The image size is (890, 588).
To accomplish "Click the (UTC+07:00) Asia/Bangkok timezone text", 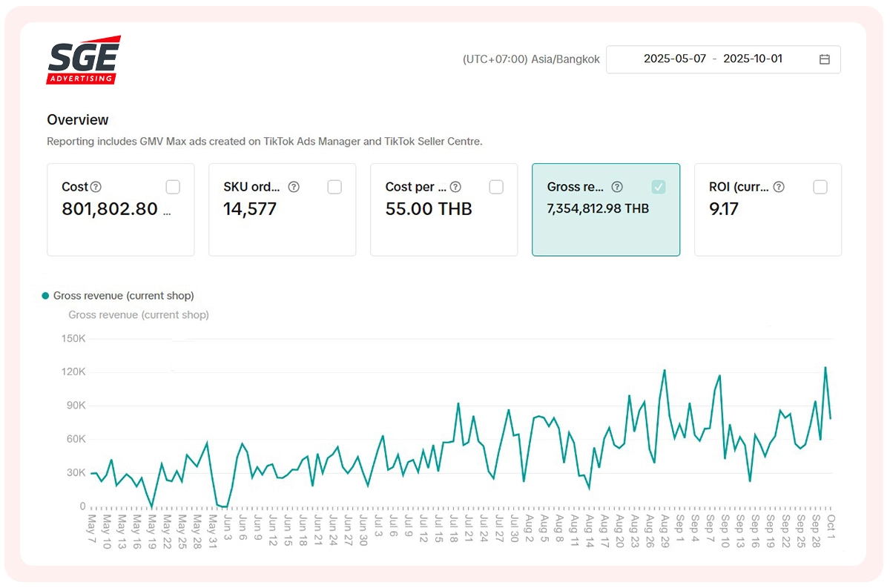I will [531, 59].
